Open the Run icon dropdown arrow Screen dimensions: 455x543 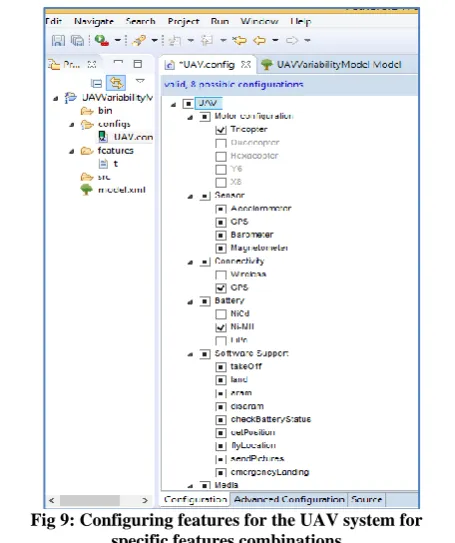click(118, 41)
